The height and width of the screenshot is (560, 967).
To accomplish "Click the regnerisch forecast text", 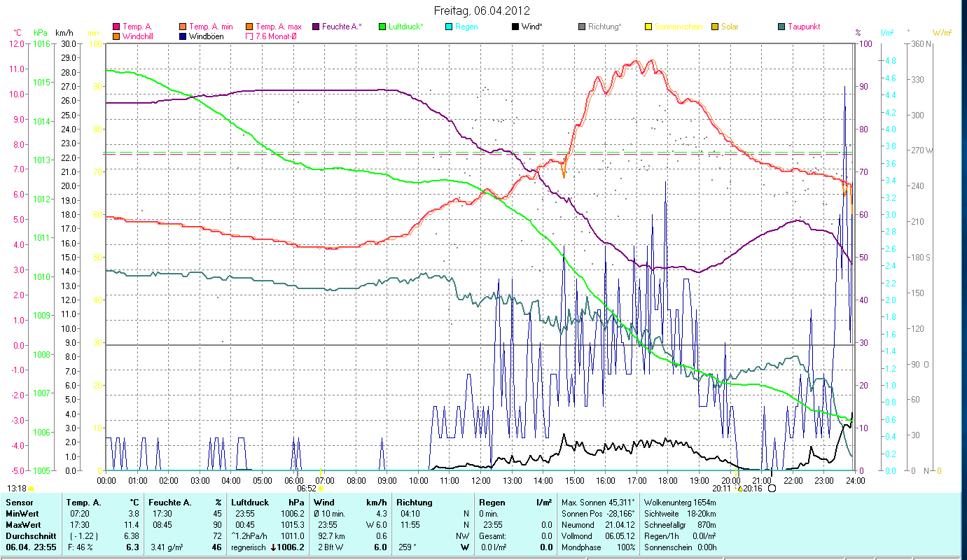I will coord(248,547).
